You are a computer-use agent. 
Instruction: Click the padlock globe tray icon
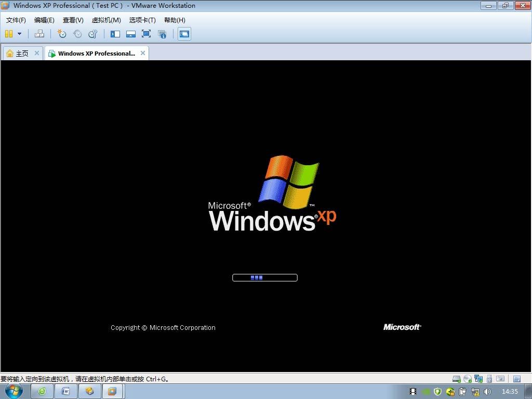click(x=450, y=392)
